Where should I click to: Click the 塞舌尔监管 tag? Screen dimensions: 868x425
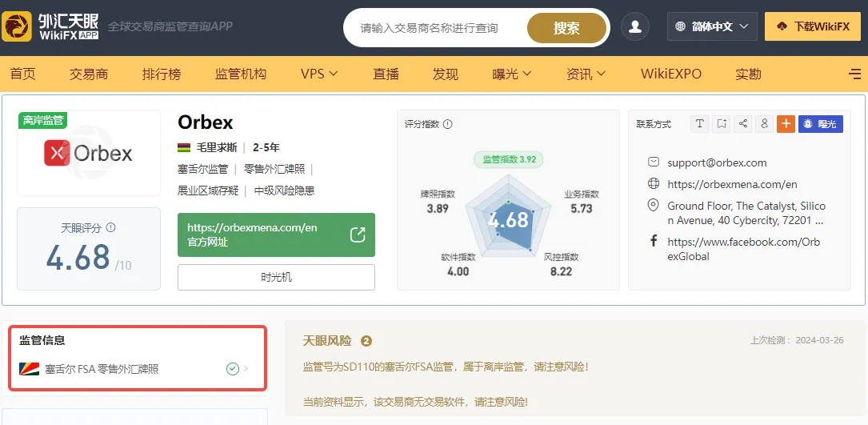[202, 169]
